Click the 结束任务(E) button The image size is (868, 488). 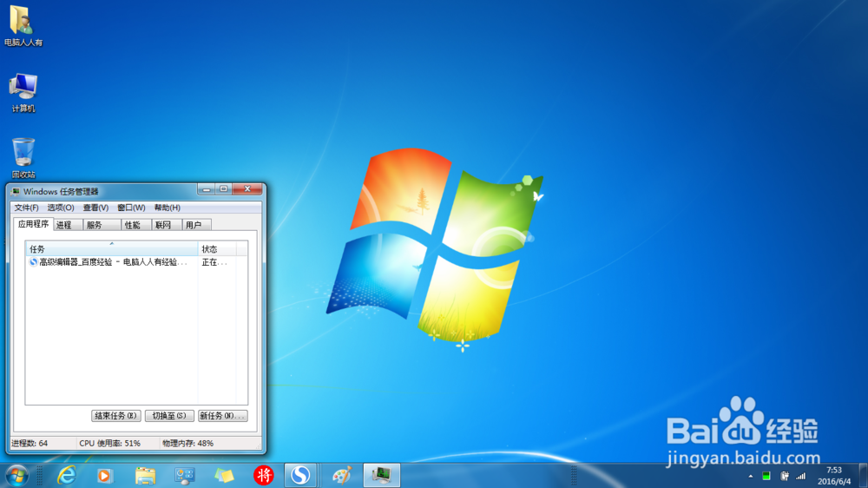115,415
